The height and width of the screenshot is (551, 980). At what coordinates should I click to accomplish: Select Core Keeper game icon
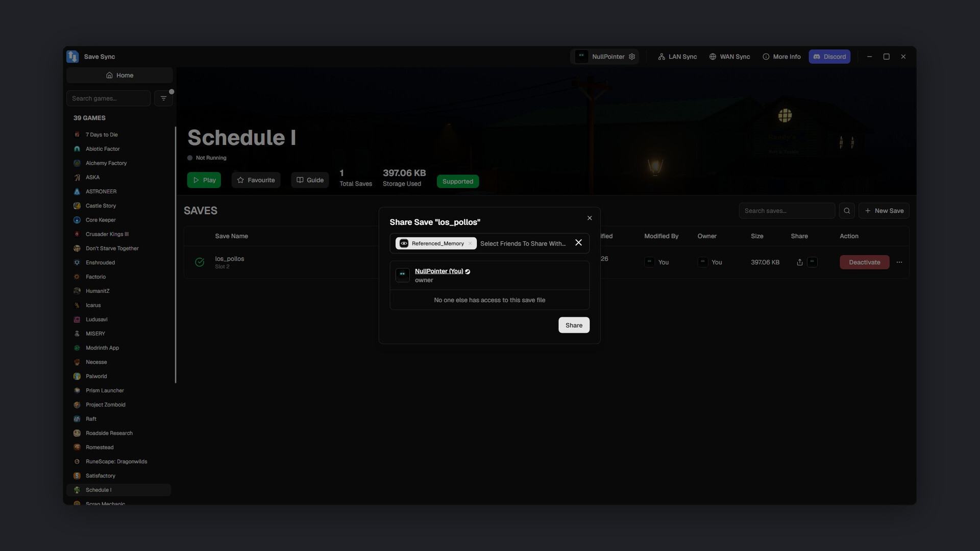pos(77,220)
